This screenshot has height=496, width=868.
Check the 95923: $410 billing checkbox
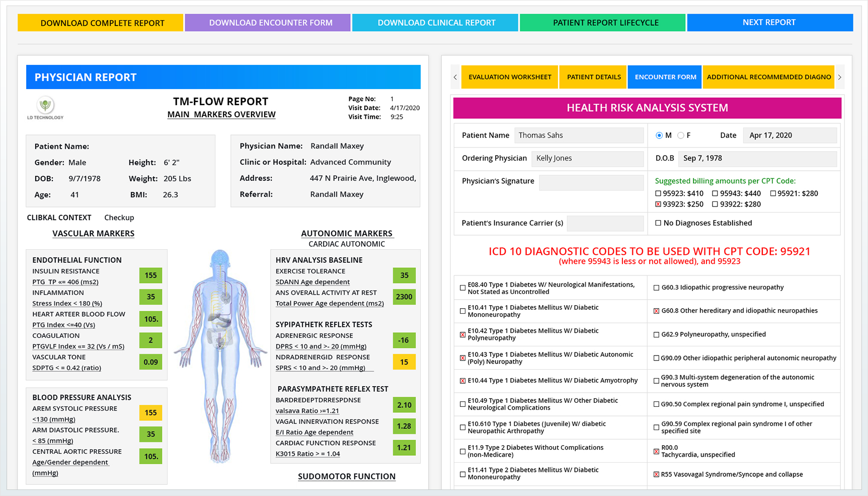click(658, 193)
